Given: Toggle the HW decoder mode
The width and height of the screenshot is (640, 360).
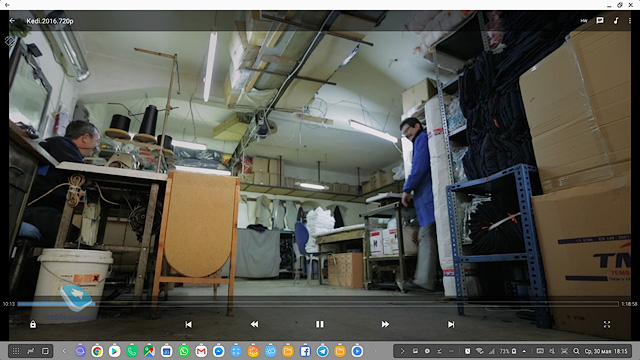Looking at the screenshot, I should (584, 20).
